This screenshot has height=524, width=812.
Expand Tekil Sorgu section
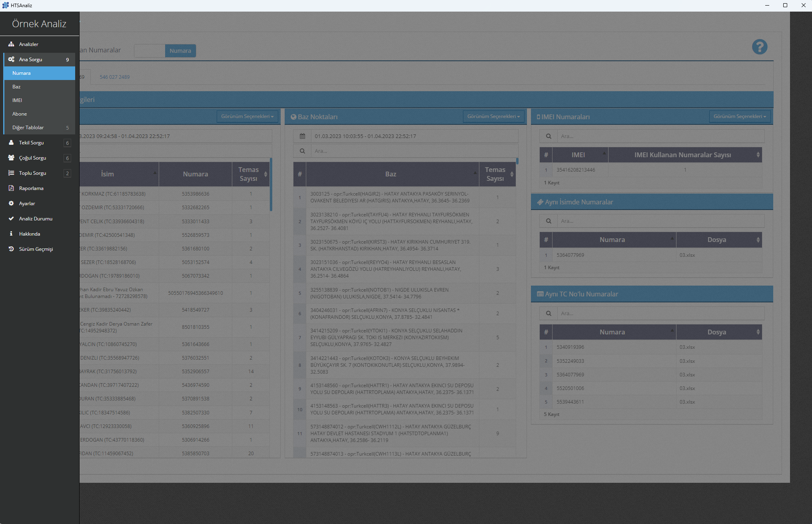click(39, 143)
